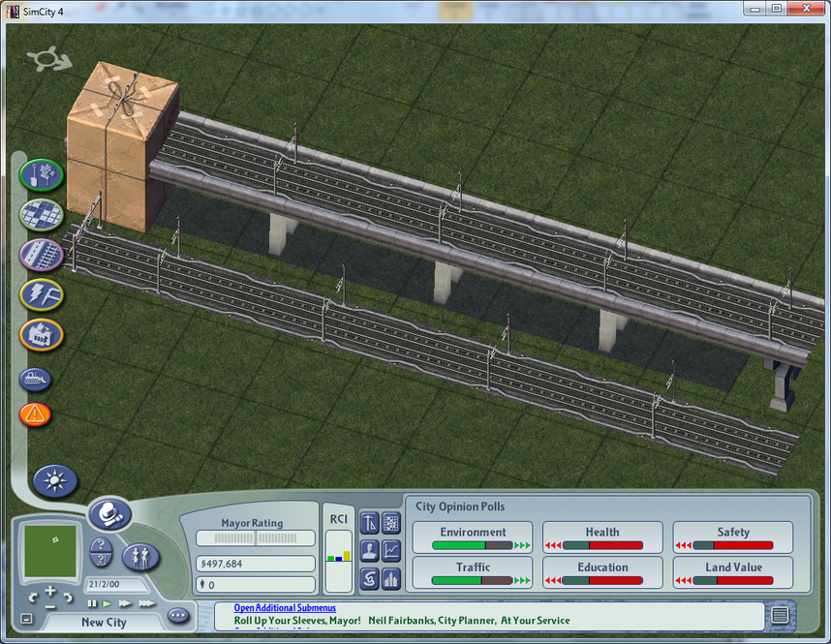Click the city skyline icon
This screenshot has width=831, height=644.
(x=391, y=578)
